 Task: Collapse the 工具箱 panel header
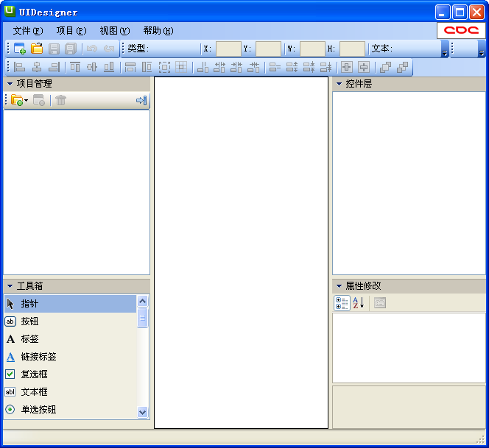point(10,286)
